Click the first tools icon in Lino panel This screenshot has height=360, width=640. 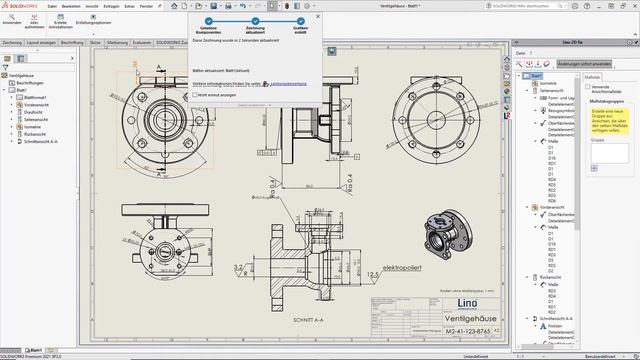(519, 64)
